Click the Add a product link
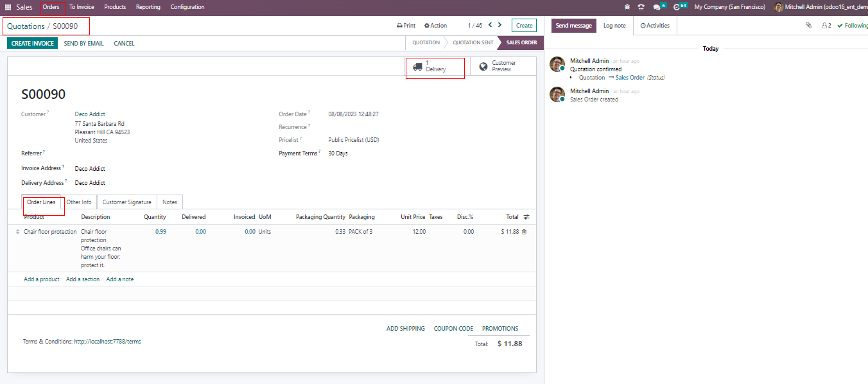The width and height of the screenshot is (868, 384). (42, 279)
